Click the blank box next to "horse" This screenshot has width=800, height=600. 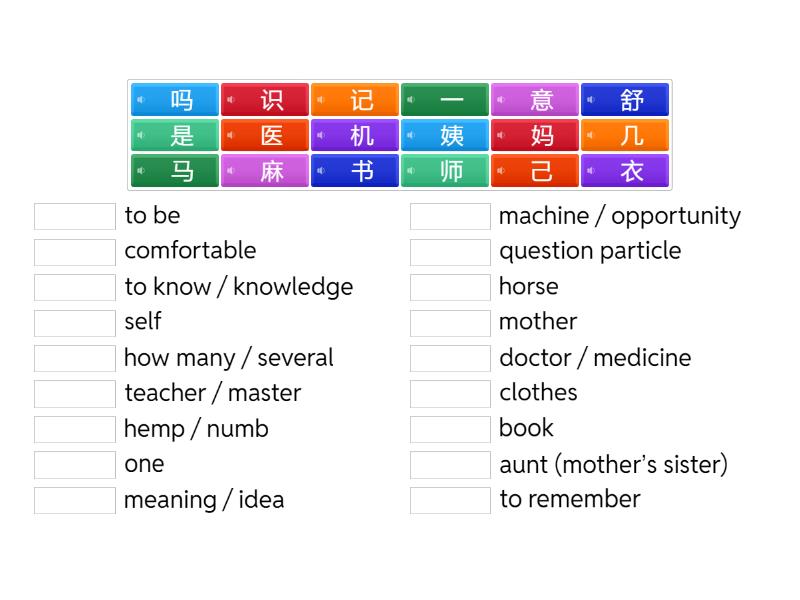[x=450, y=287]
